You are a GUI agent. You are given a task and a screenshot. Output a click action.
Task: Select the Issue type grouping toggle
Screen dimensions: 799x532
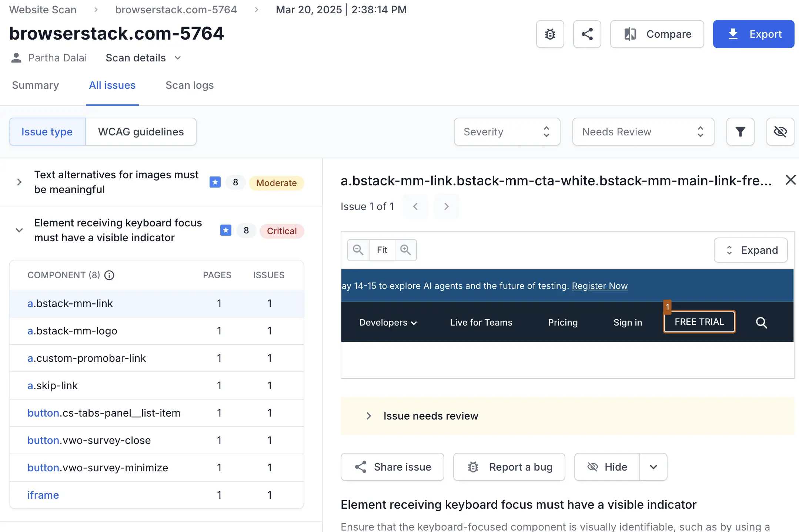coord(47,132)
